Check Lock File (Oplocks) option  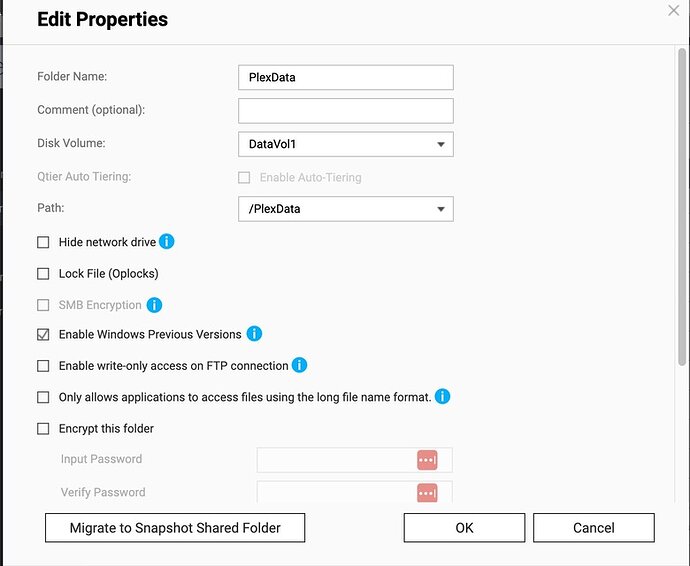tap(43, 274)
